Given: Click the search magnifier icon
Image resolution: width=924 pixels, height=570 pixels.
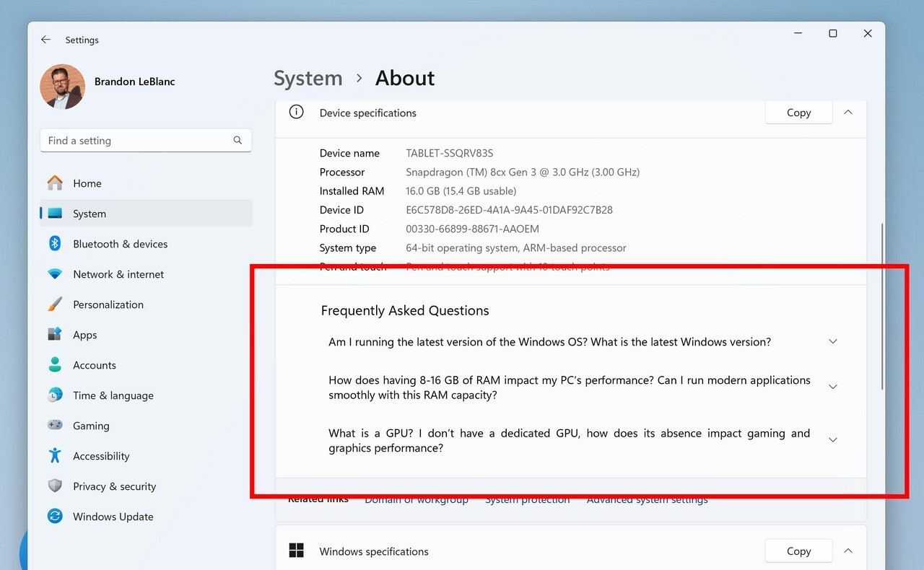Looking at the screenshot, I should tap(237, 141).
